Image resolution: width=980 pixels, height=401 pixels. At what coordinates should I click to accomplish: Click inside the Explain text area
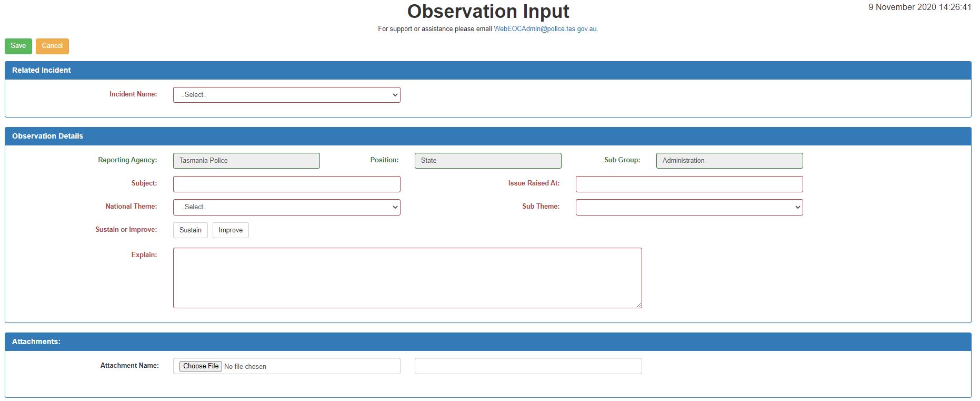(407, 278)
